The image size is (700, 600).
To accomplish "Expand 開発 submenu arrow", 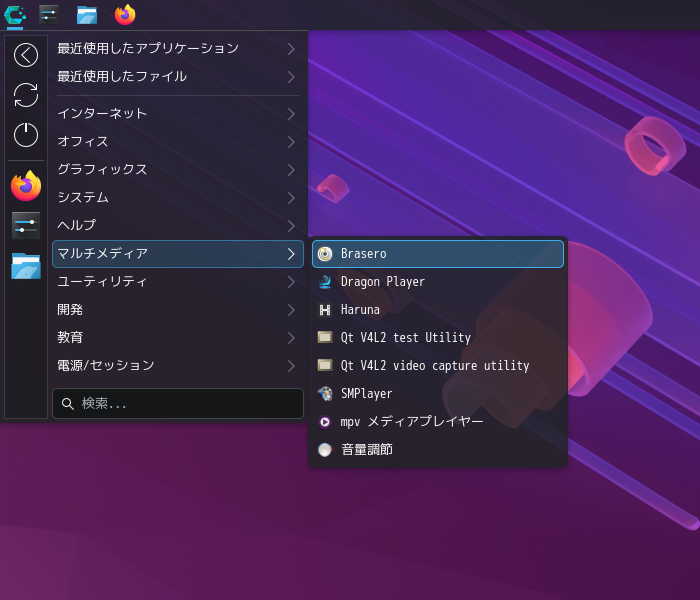I will coord(291,310).
